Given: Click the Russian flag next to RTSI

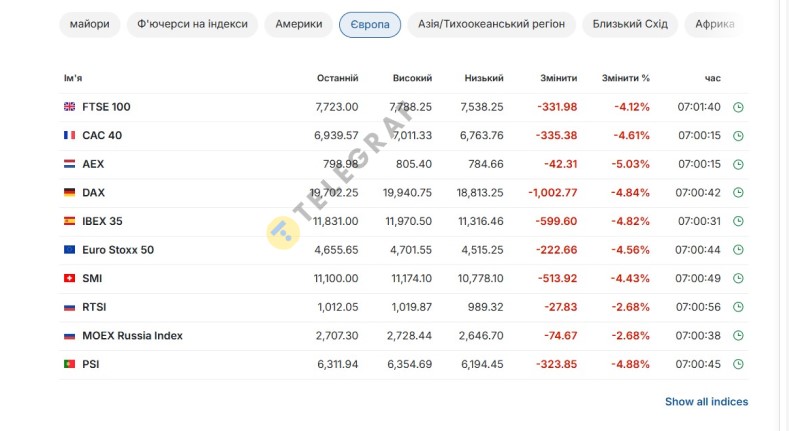Looking at the screenshot, I should tap(69, 307).
